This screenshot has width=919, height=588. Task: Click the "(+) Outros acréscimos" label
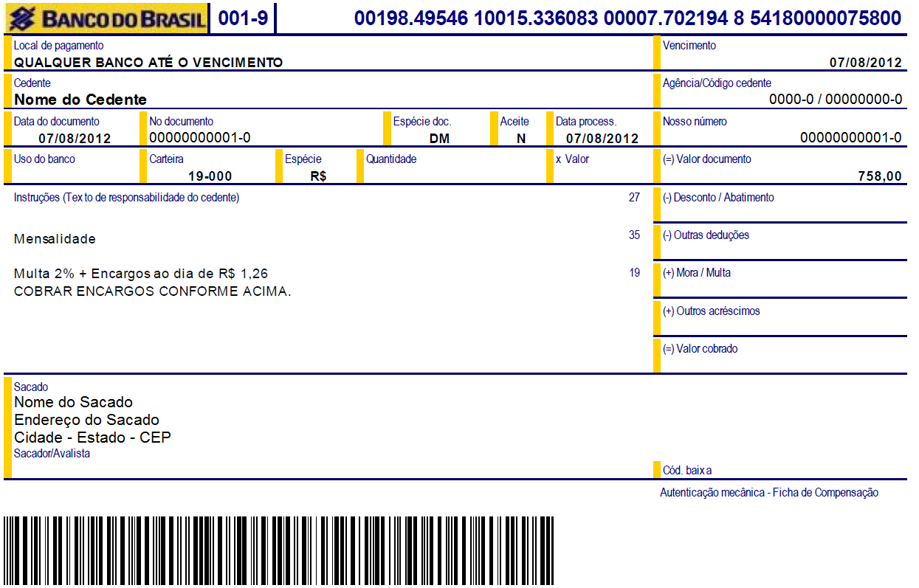712,311
